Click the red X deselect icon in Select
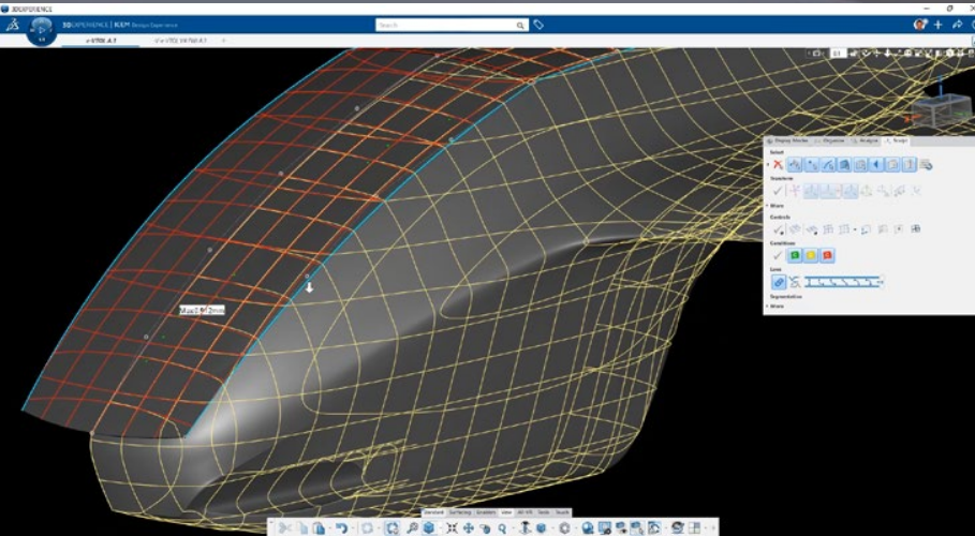 point(777,164)
